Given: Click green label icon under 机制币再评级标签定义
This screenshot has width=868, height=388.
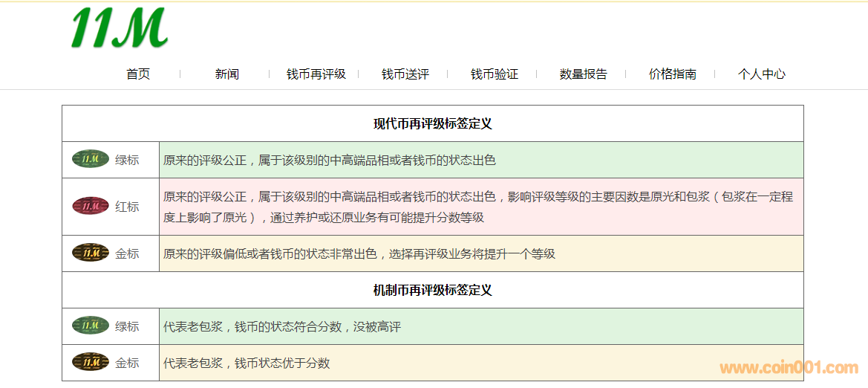Looking at the screenshot, I should [91, 326].
